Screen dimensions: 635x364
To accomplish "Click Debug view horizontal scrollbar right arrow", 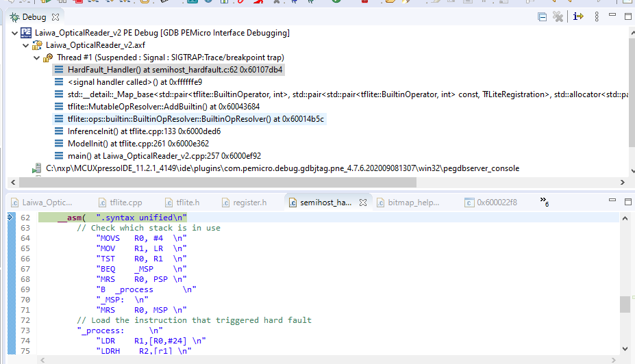I will [623, 183].
